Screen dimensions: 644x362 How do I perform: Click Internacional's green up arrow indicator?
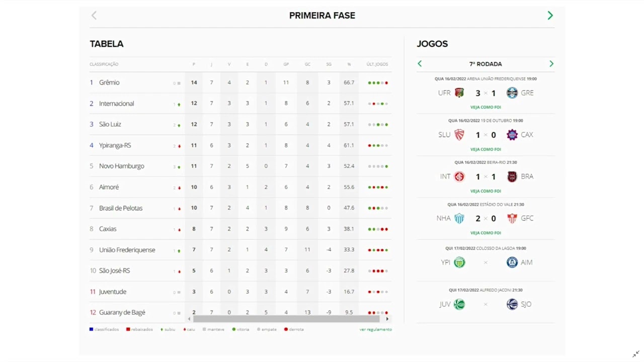click(179, 105)
